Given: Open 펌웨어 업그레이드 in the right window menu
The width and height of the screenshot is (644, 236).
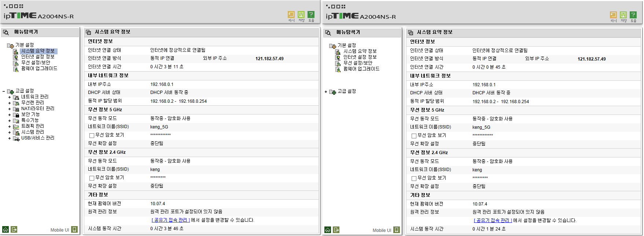Looking at the screenshot, I should click(x=361, y=69).
